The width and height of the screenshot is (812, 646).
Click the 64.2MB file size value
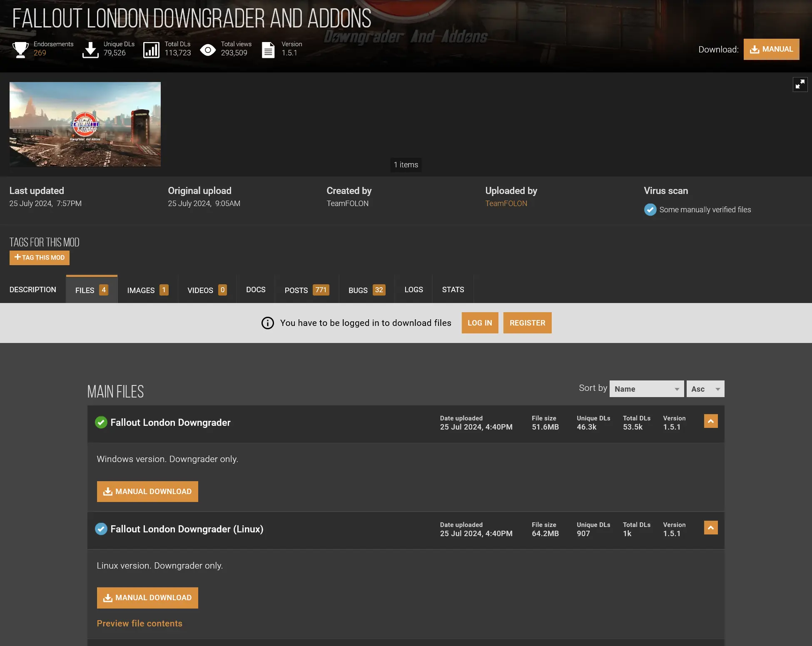click(545, 534)
